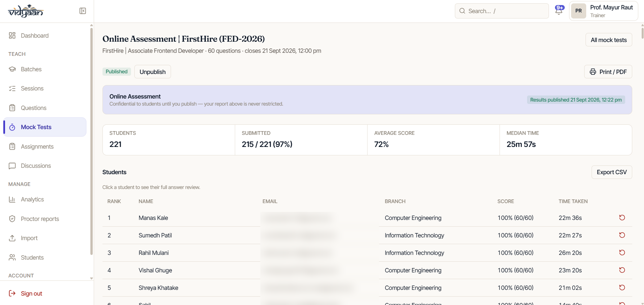Reset attempt for Shreya Khatake
The width and height of the screenshot is (644, 305).
(622, 288)
